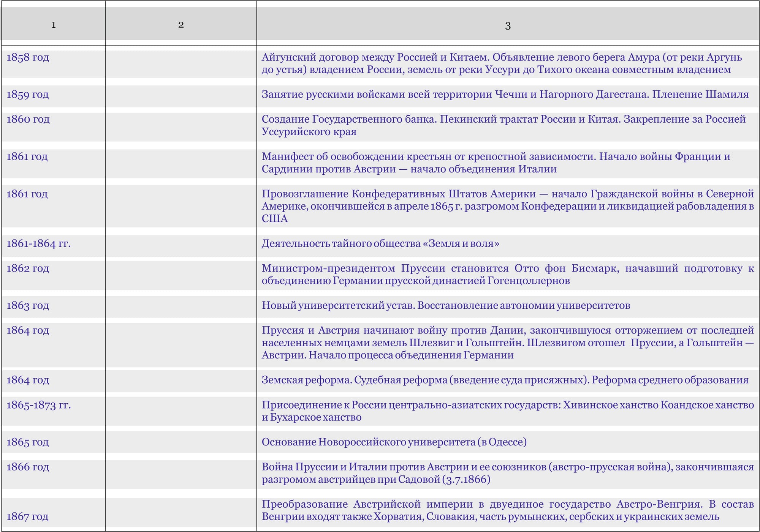Click the line 'Австрии. Начало процесса объединения Германии'
The image size is (760, 532).
[388, 355]
